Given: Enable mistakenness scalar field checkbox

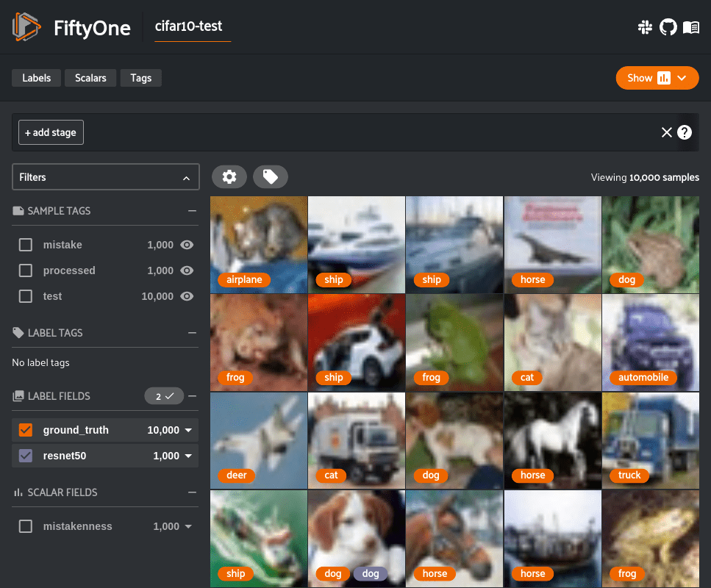Looking at the screenshot, I should (26, 526).
